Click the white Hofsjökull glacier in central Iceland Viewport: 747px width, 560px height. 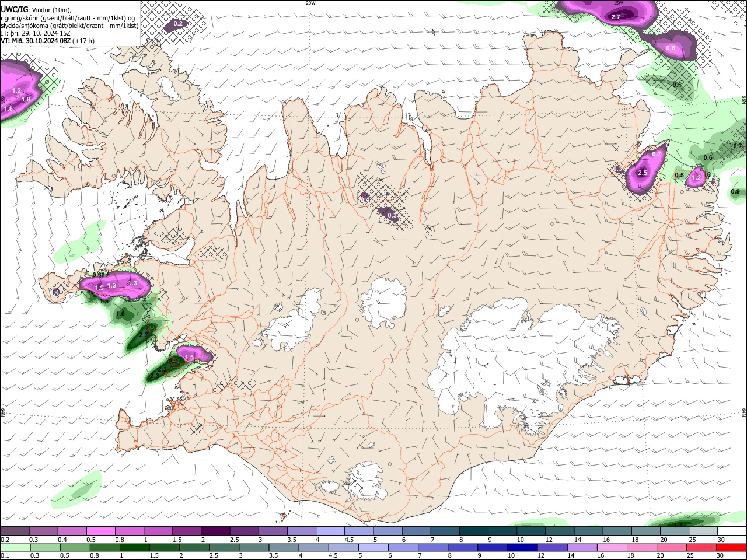(383, 302)
